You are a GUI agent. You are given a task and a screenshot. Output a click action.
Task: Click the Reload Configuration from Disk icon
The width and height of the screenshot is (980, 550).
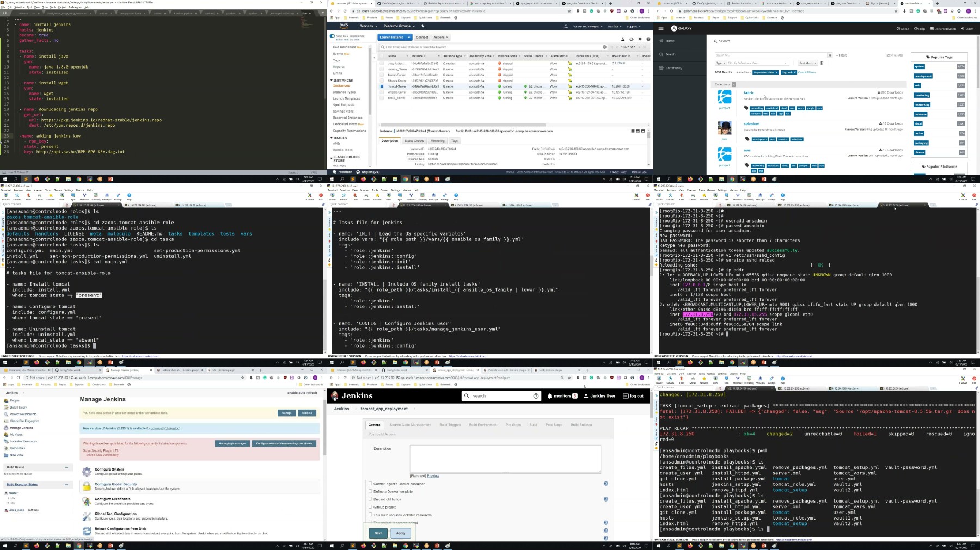pyautogui.click(x=87, y=531)
